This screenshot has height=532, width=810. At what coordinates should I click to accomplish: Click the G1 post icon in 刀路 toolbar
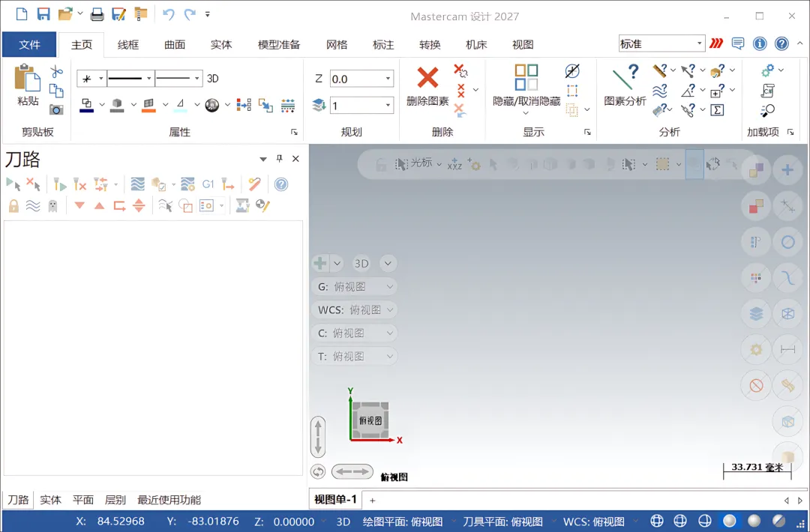pyautogui.click(x=208, y=184)
